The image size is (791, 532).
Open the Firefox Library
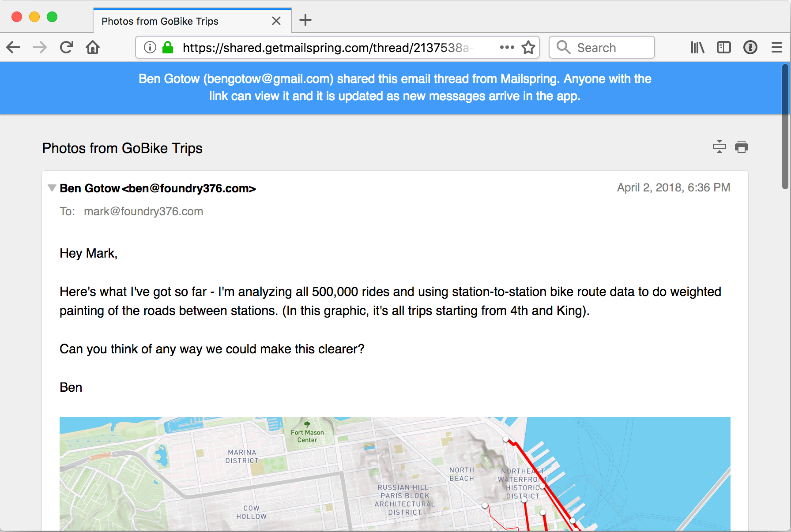[697, 47]
